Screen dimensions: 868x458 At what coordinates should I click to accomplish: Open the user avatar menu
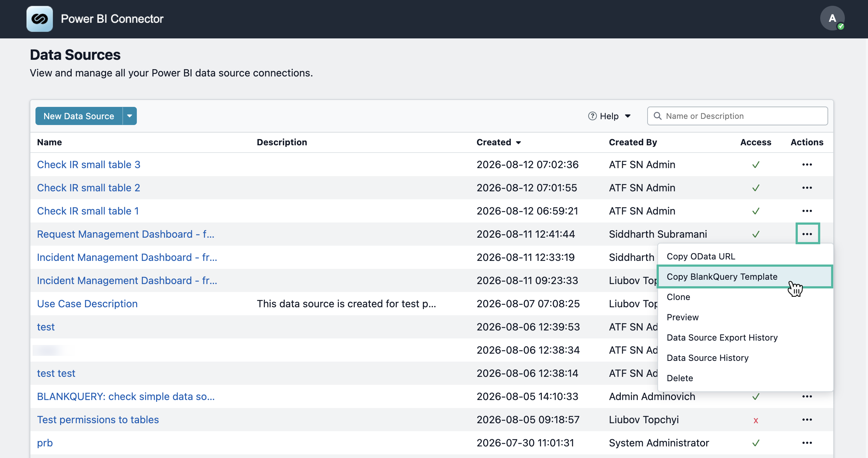pos(832,18)
